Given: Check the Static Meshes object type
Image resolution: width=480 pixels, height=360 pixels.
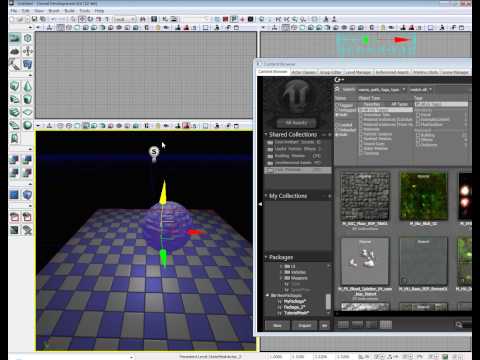Looking at the screenshot, I should click(361, 149).
